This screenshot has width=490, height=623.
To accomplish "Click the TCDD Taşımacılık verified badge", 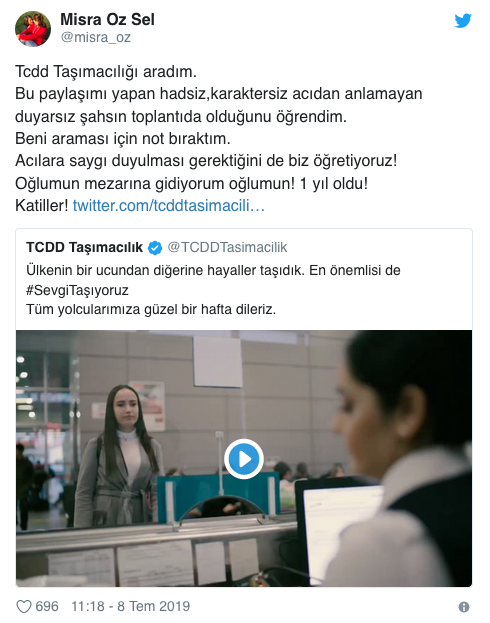I will pyautogui.click(x=155, y=248).
